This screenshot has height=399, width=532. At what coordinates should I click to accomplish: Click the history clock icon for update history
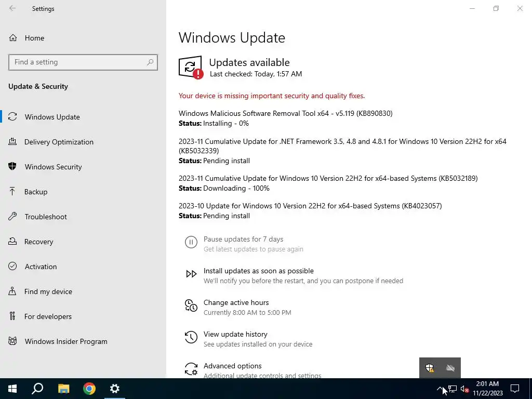click(191, 337)
